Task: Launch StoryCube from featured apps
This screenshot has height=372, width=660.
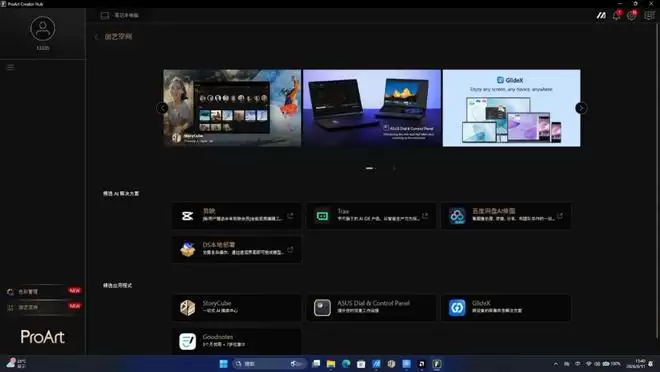Action: (237, 308)
